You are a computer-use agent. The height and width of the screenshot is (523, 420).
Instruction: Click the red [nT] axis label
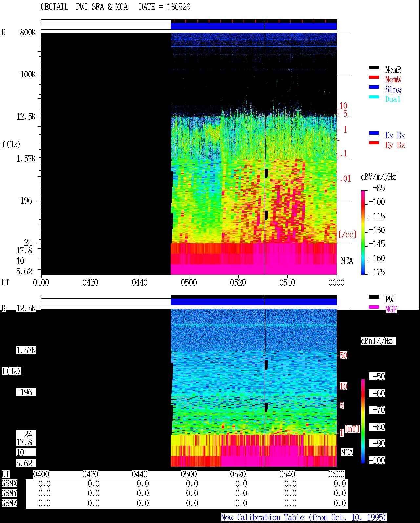coord(352,429)
